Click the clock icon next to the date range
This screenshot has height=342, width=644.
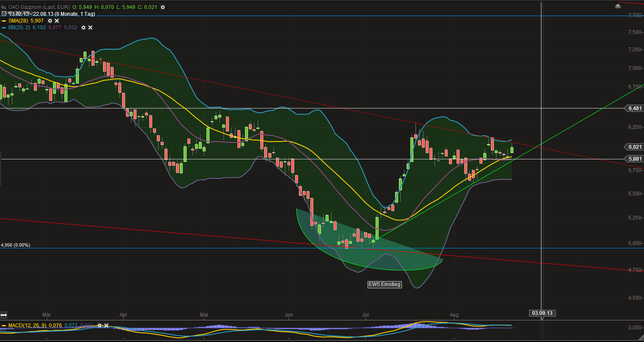coord(4,13)
